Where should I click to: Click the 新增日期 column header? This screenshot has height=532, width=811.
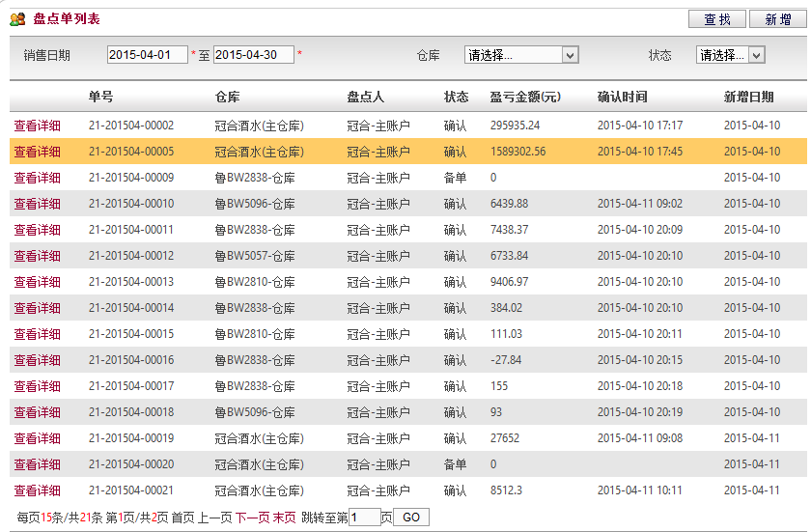(748, 97)
